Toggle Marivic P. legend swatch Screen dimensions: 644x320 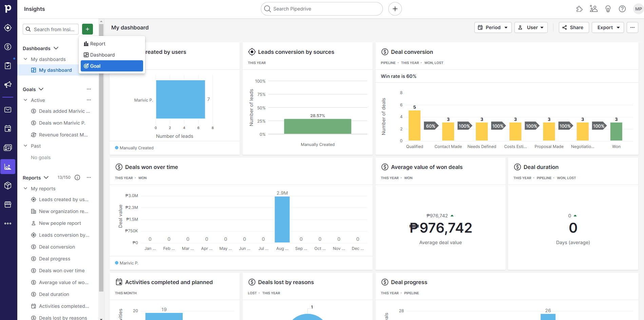117,263
